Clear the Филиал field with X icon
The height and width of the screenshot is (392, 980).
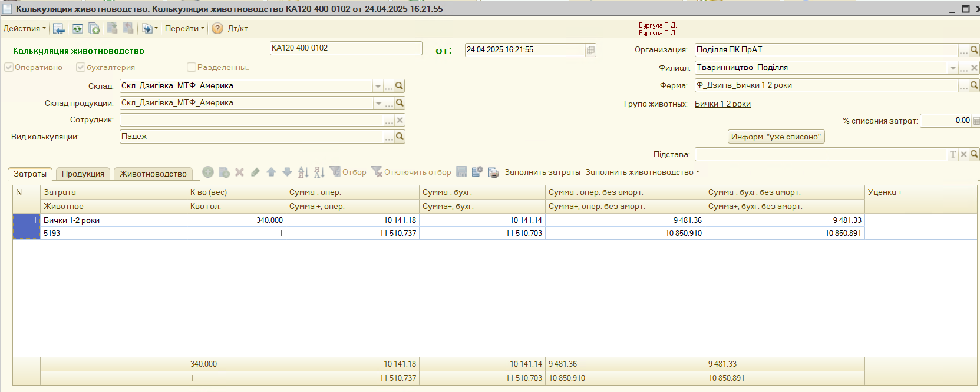974,68
